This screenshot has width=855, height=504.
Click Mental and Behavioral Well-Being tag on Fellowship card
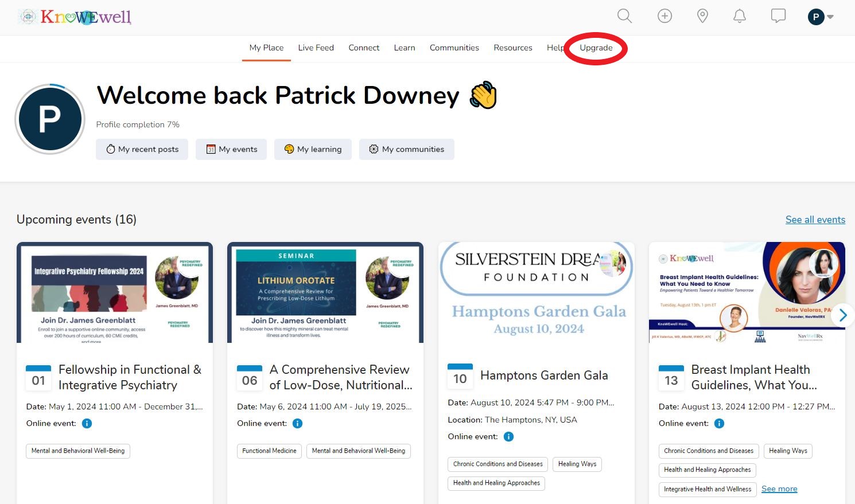pyautogui.click(x=78, y=451)
